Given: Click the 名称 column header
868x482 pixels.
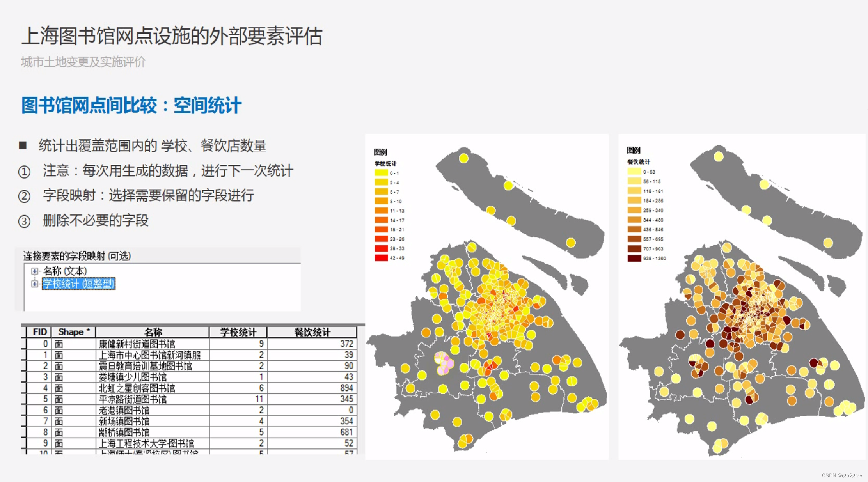Looking at the screenshot, I should point(153,332).
